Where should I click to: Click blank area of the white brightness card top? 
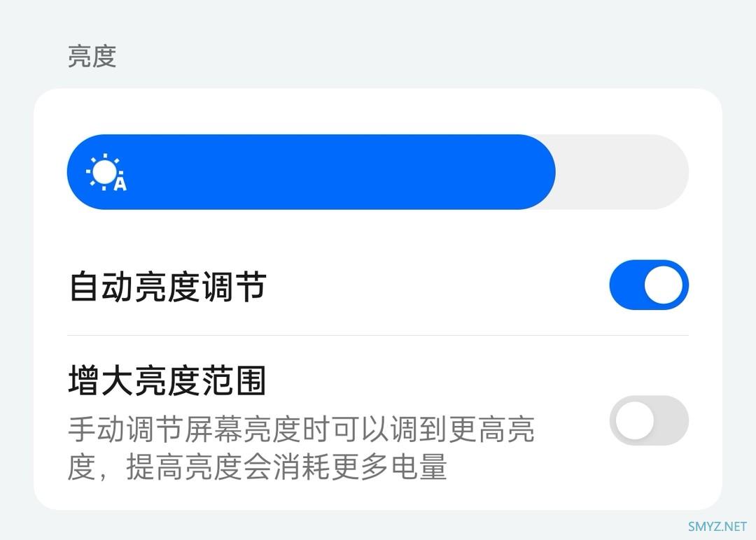point(378,111)
